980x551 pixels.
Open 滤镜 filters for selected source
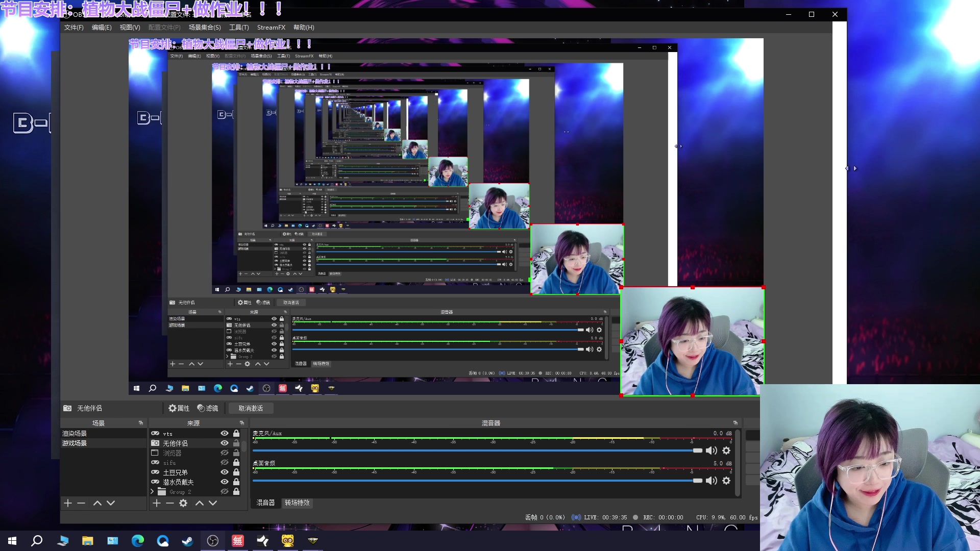click(208, 408)
